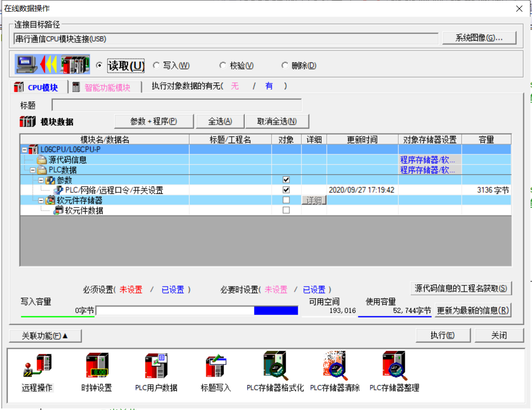Switch to the CPU模块 tab
Image resolution: width=532 pixels, height=410 pixels.
pyautogui.click(x=38, y=87)
